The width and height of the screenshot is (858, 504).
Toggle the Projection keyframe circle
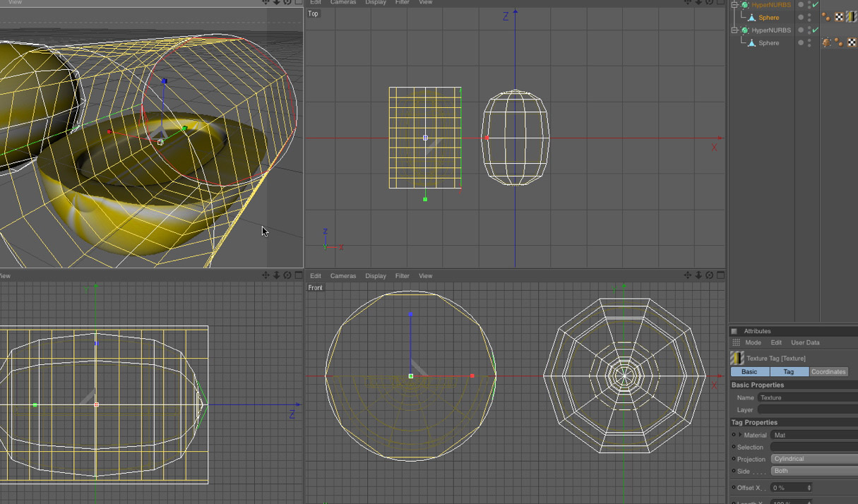(734, 459)
